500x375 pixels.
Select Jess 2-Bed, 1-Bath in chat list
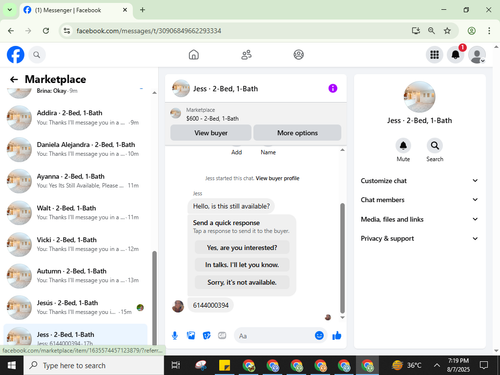76,335
